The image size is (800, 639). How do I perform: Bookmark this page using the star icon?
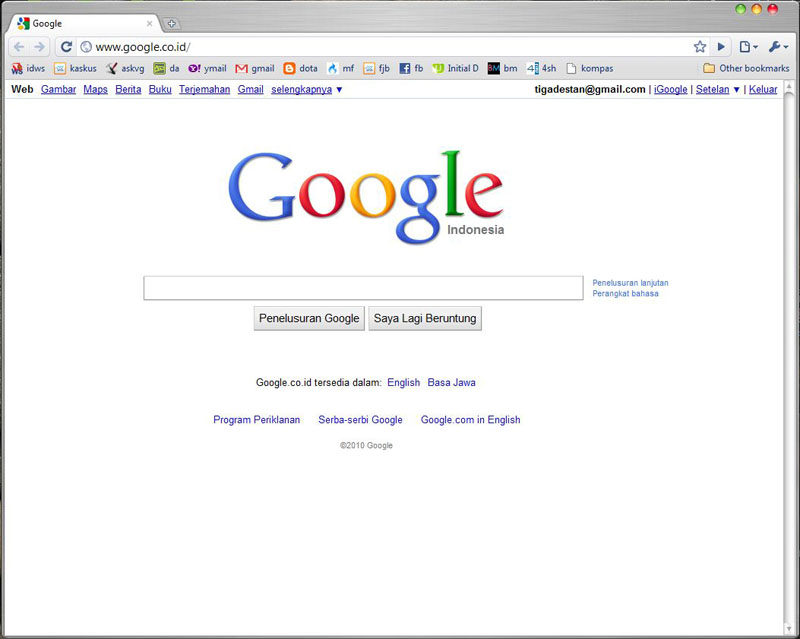pyautogui.click(x=698, y=46)
